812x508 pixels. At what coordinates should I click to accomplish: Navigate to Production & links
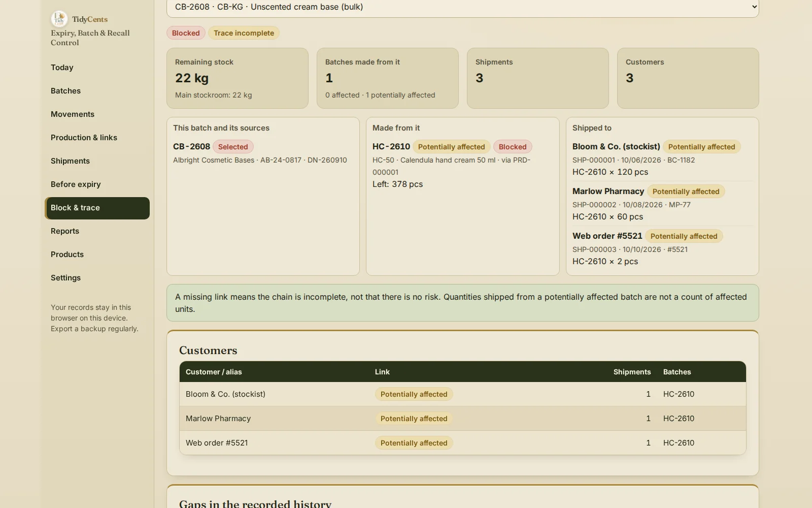pos(97,138)
